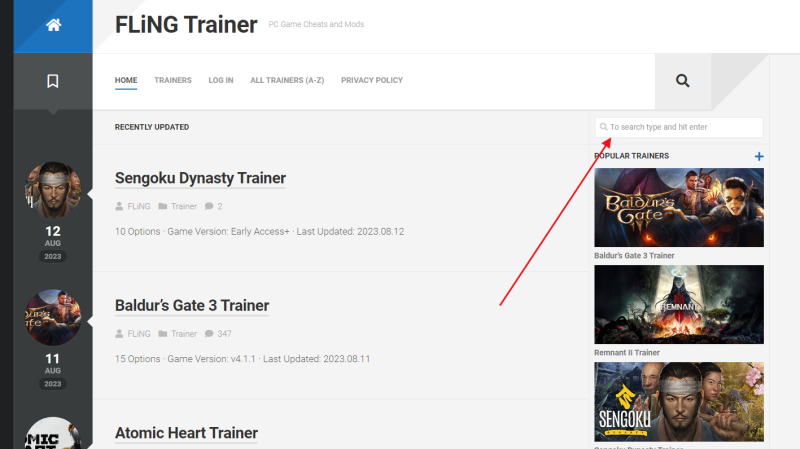Click '10 Options' description of Sengoku Dynasty
The image size is (800, 449).
click(259, 231)
